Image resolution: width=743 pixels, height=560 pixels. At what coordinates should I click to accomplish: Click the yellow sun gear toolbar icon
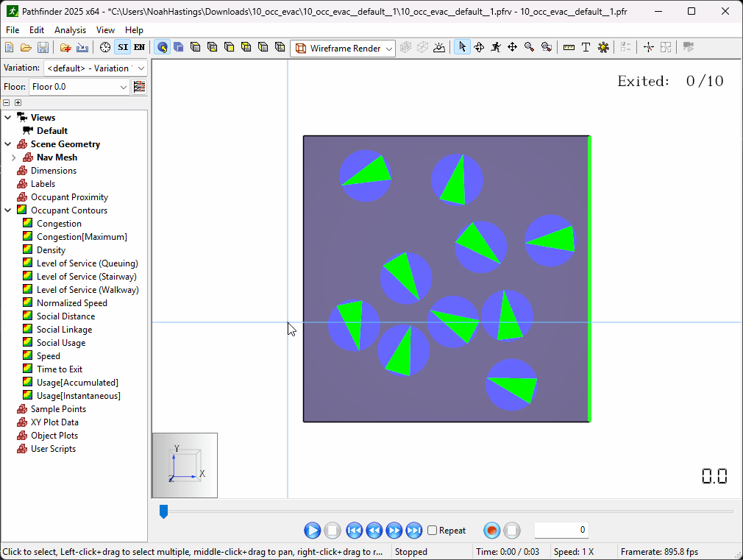(x=603, y=47)
